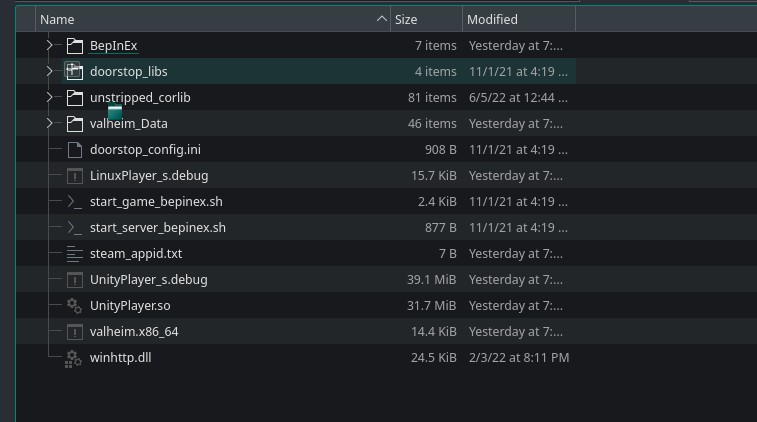Click the doorstop_config.ini file icon
The image size is (757, 422).
75,150
